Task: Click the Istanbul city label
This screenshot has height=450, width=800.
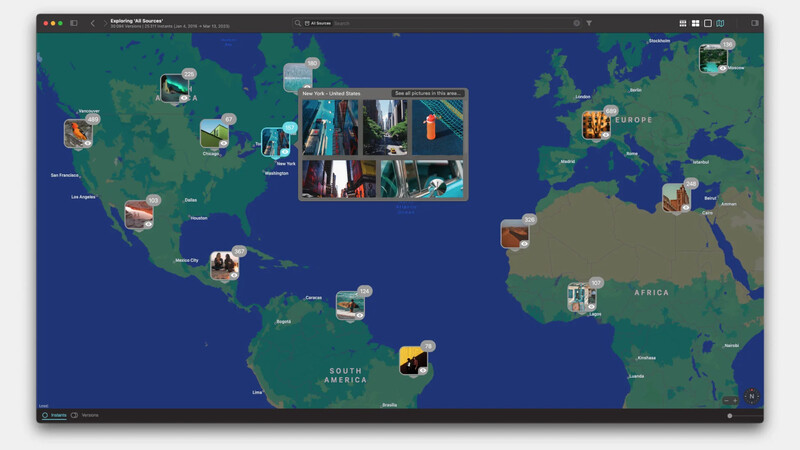Action: 701,162
